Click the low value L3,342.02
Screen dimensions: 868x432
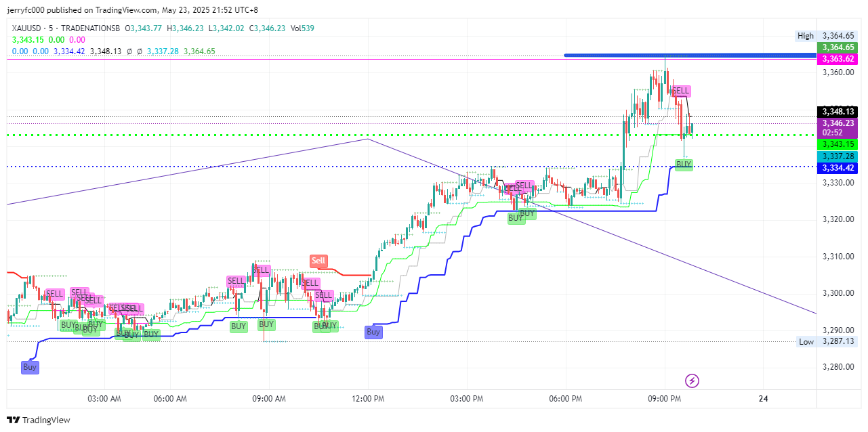click(227, 28)
